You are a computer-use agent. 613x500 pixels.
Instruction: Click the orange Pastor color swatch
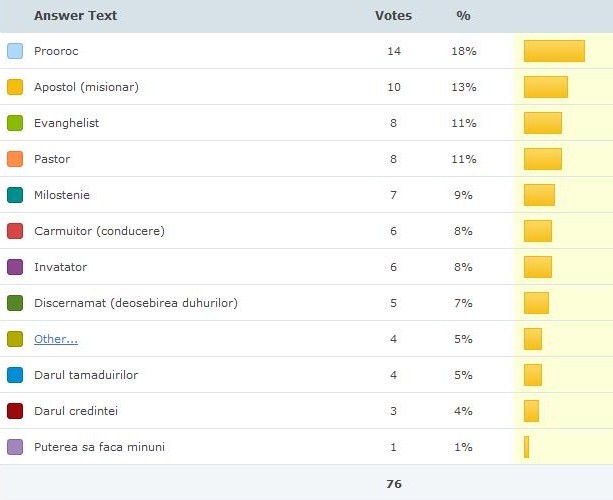click(x=15, y=159)
